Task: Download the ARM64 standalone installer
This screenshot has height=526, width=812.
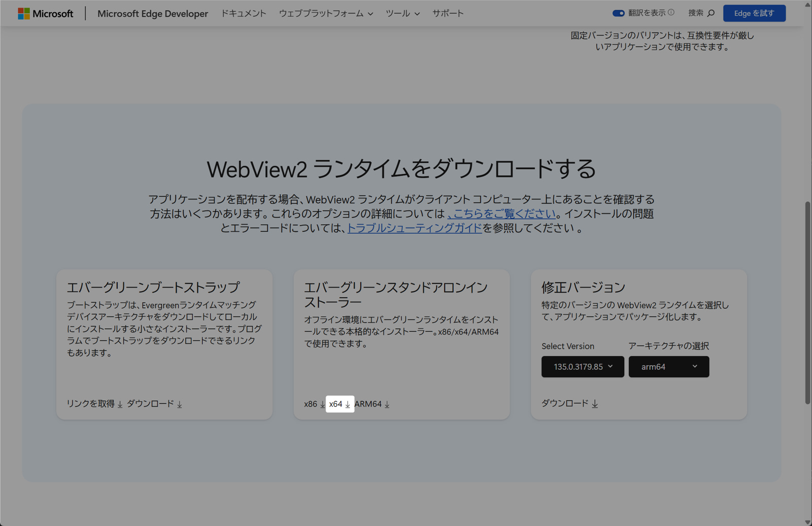Action: [x=372, y=404]
